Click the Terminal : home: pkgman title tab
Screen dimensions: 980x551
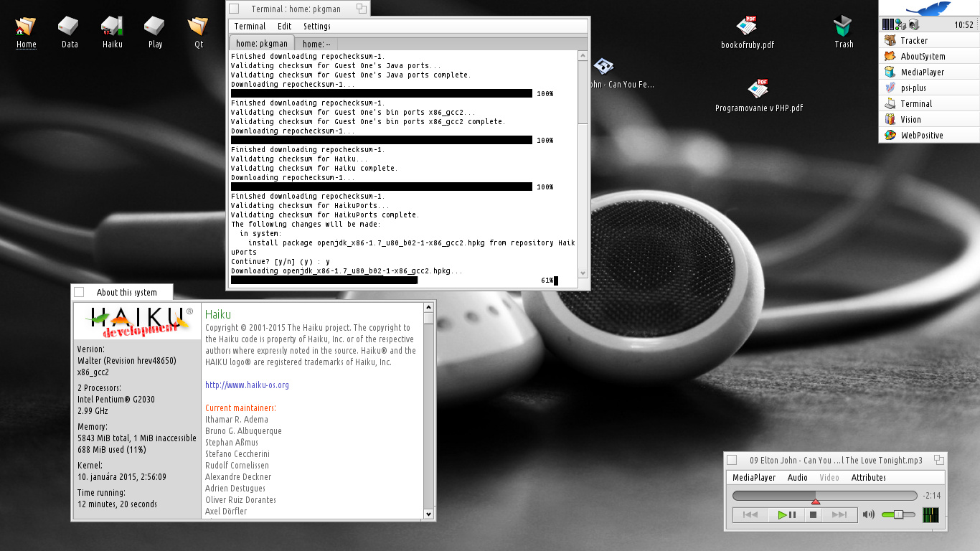coord(298,9)
